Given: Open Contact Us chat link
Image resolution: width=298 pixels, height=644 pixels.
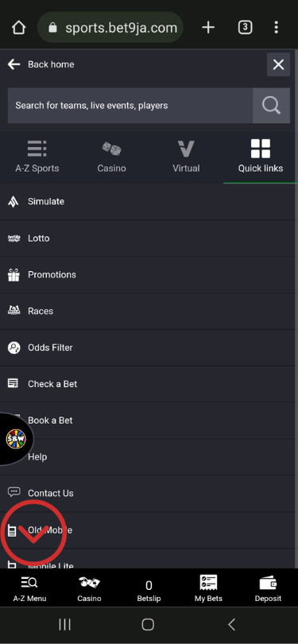Looking at the screenshot, I should 149,493.
